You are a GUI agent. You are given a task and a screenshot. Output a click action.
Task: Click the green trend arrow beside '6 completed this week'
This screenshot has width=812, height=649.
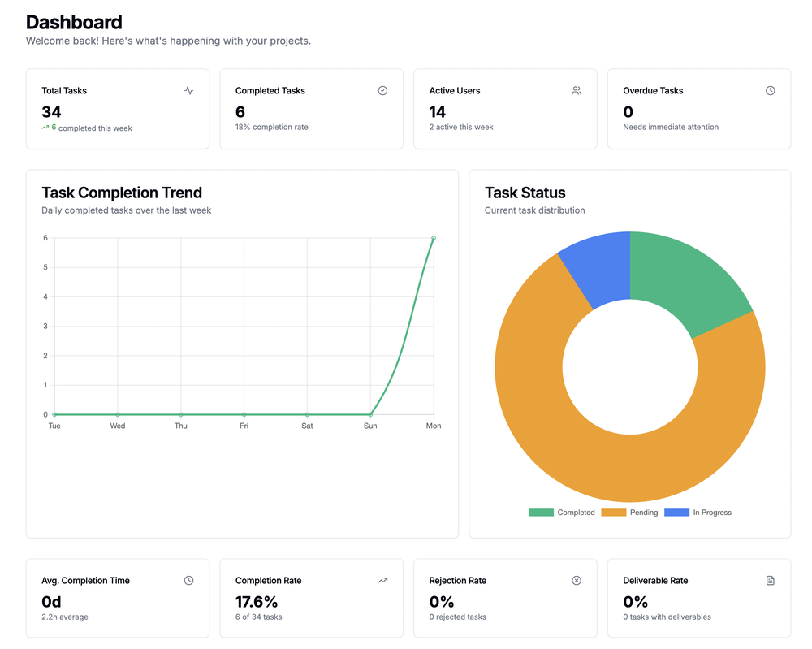45,128
